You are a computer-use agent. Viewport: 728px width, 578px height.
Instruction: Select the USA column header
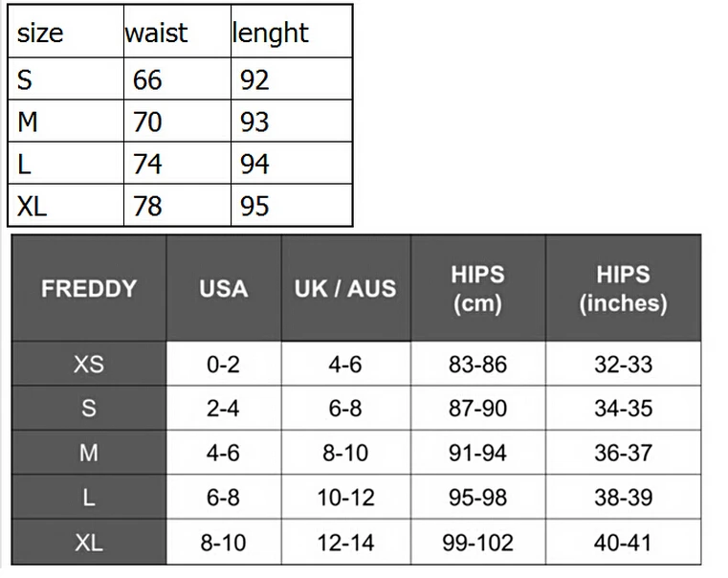click(224, 288)
